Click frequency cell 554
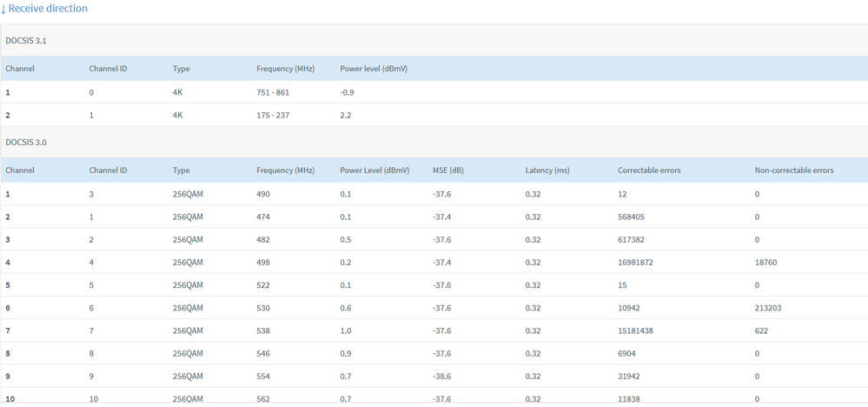 [x=263, y=376]
